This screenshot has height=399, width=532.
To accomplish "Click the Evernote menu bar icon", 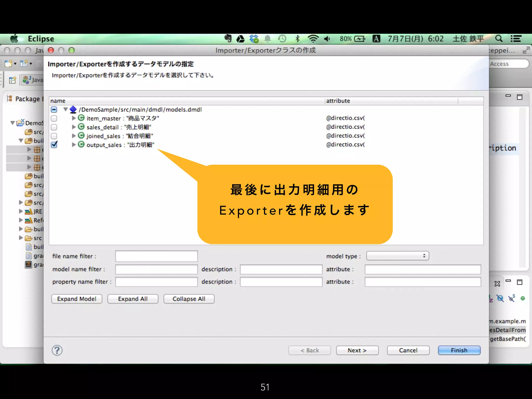I will [x=228, y=39].
